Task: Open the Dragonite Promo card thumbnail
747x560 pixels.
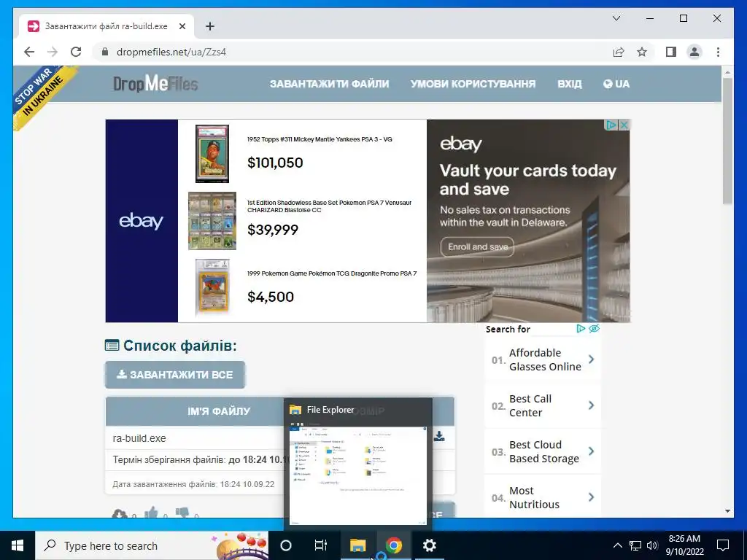Action: coord(212,287)
